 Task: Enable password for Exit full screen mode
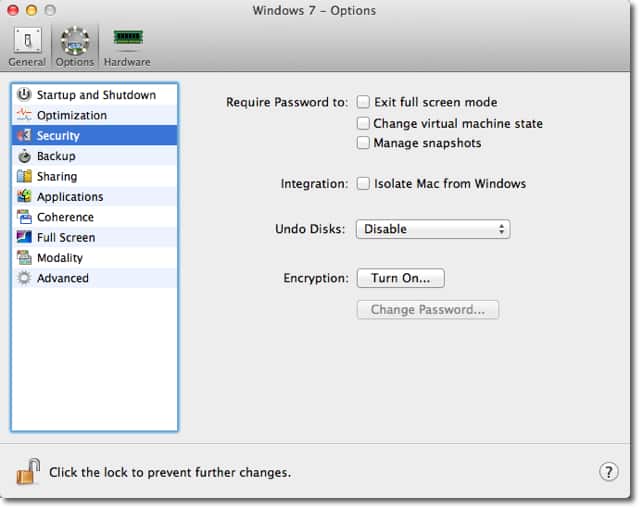[x=363, y=102]
